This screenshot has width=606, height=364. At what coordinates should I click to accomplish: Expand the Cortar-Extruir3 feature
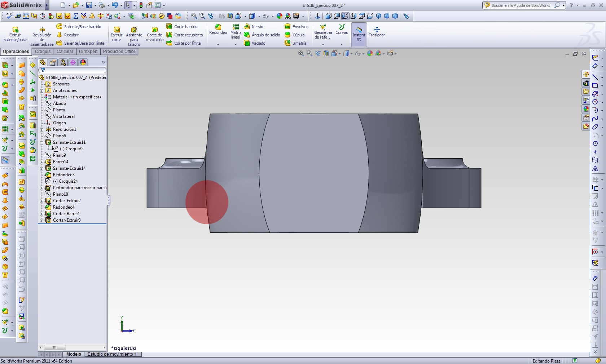pyautogui.click(x=42, y=221)
